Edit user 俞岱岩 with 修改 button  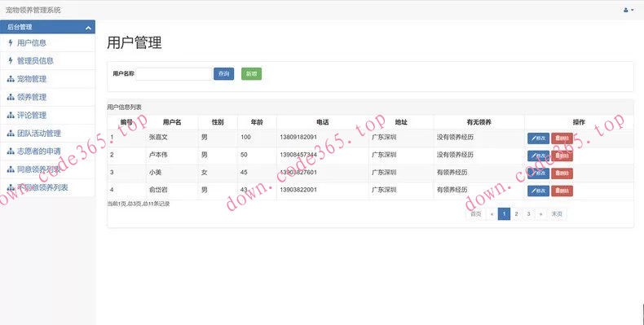(538, 191)
